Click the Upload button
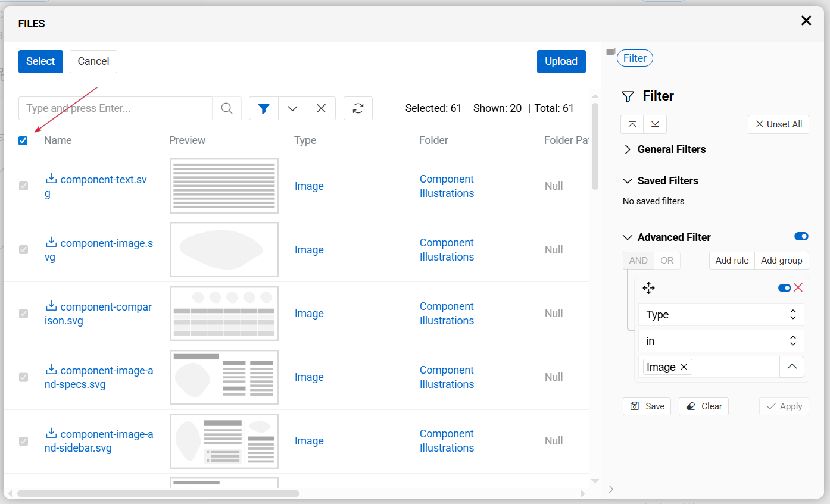 [561, 61]
